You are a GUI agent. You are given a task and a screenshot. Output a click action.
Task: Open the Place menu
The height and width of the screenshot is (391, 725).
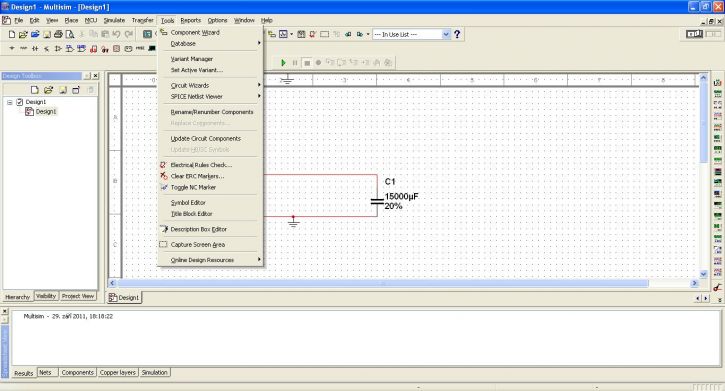pyautogui.click(x=71, y=20)
